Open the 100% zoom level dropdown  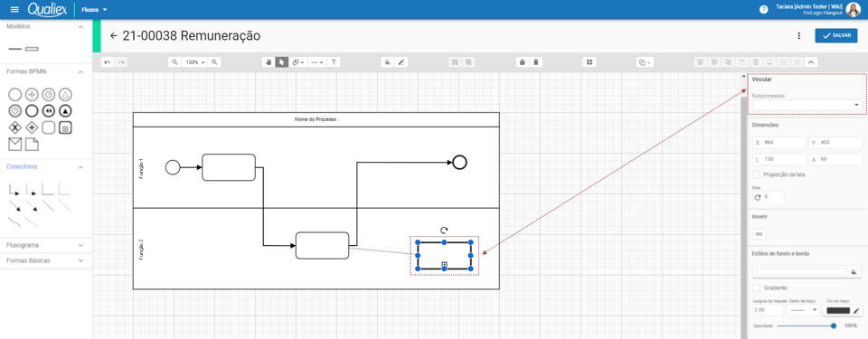195,62
